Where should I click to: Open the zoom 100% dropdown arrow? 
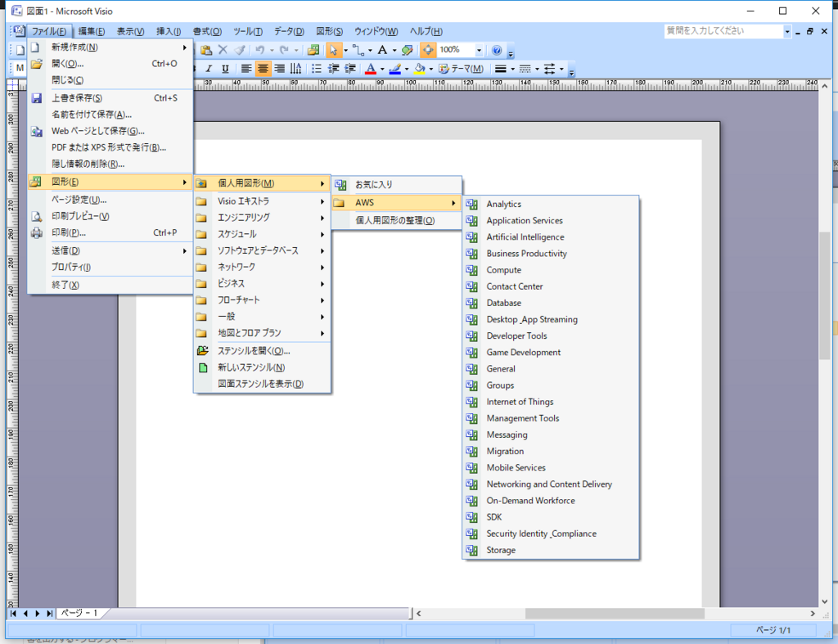click(479, 50)
